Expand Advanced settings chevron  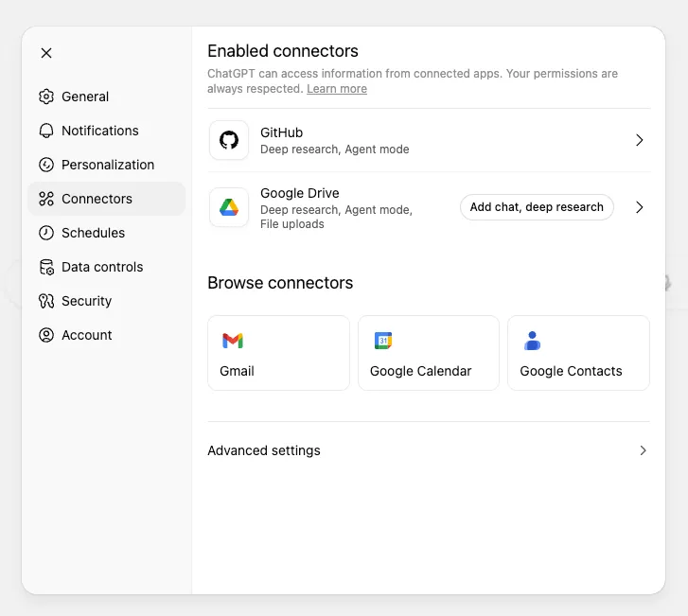point(643,450)
